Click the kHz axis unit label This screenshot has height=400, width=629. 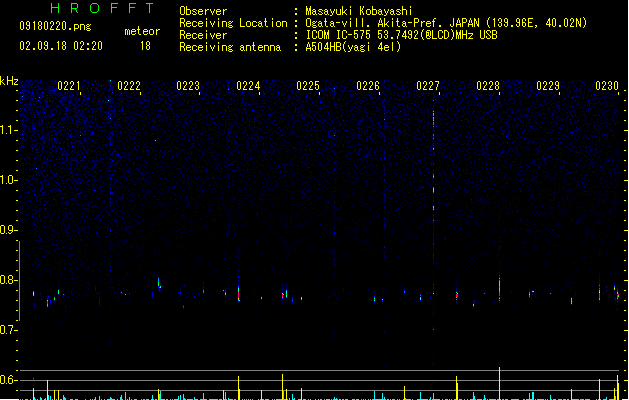pos(9,81)
